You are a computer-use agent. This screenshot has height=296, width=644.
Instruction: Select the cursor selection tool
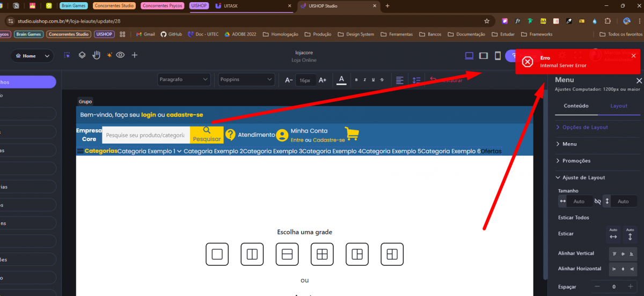point(67,55)
